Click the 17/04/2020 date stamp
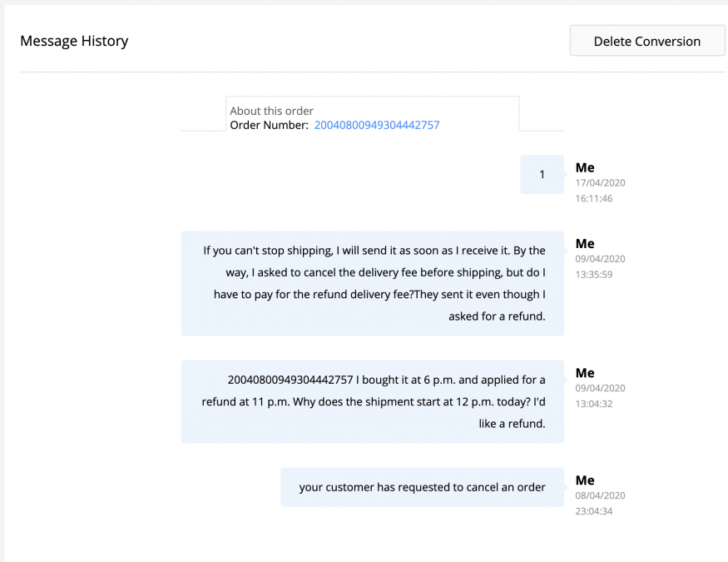 pos(600,183)
